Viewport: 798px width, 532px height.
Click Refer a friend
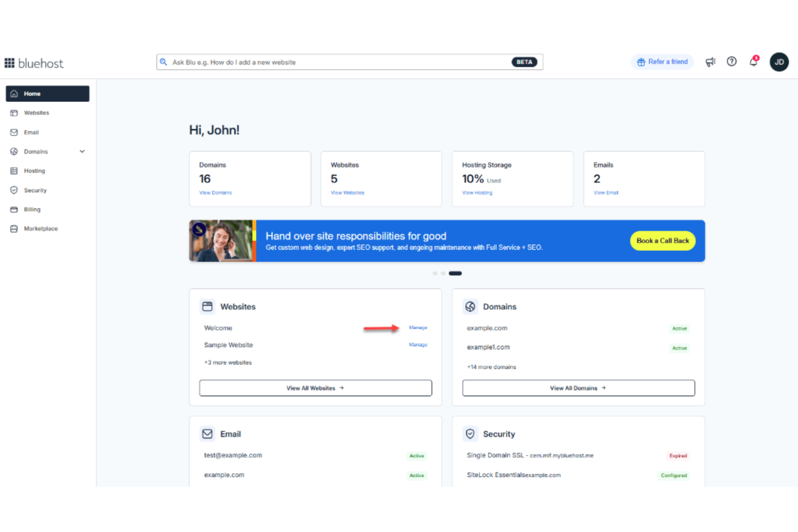click(662, 61)
